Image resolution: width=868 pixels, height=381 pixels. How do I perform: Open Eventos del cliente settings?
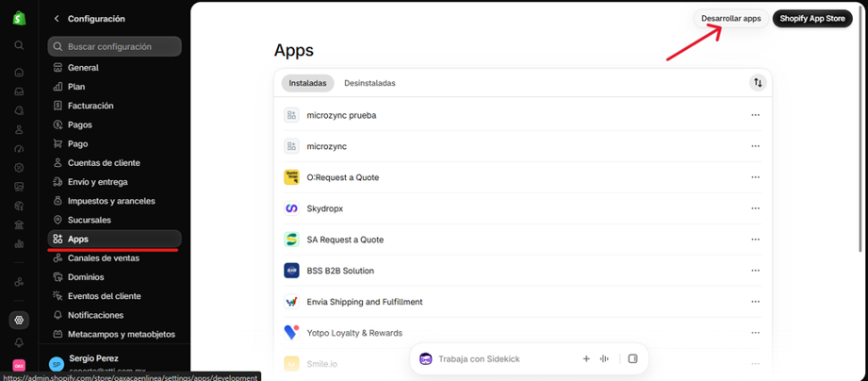tap(115, 296)
